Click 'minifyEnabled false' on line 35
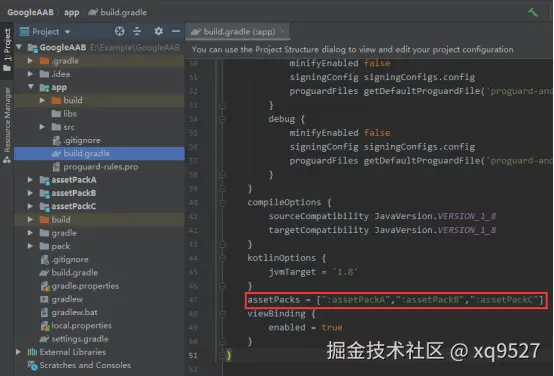 [340, 133]
